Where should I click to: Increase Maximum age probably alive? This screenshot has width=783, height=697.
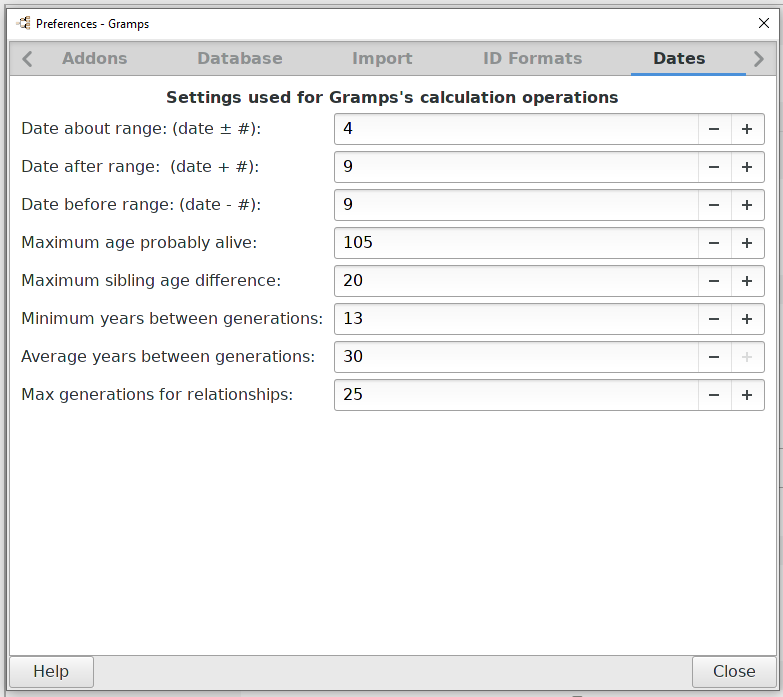pos(747,243)
